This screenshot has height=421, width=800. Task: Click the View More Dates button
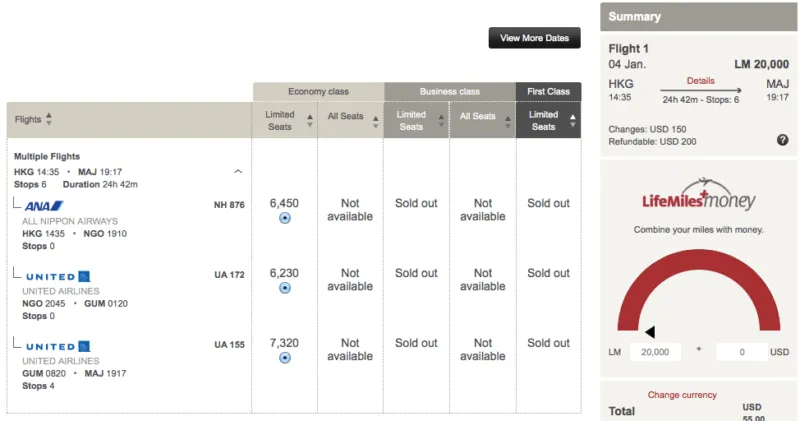click(x=534, y=38)
